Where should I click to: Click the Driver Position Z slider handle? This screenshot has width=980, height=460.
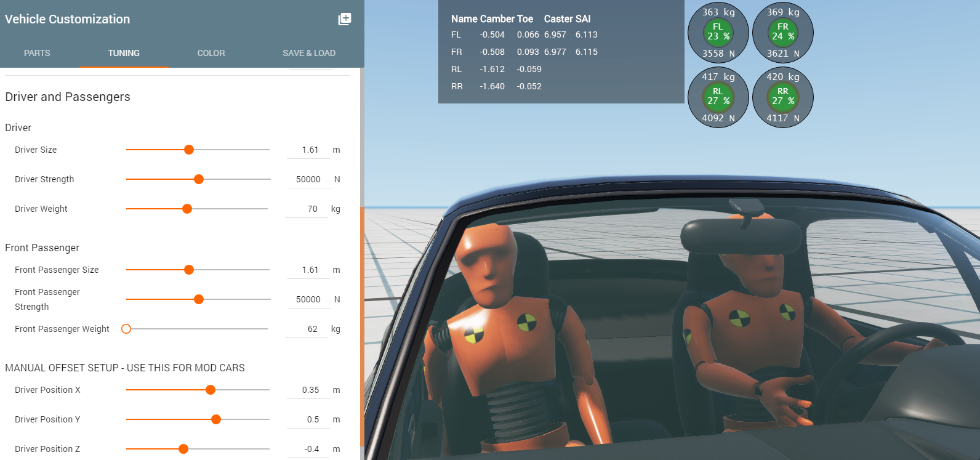click(x=183, y=449)
